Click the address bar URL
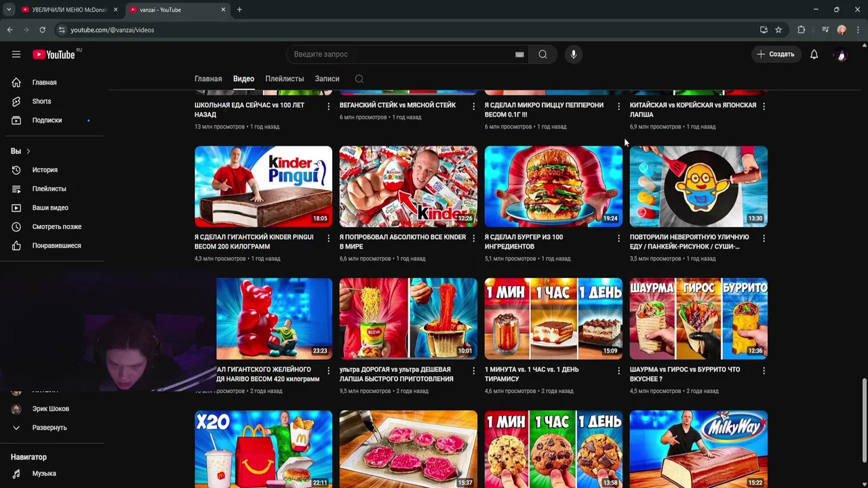 coord(112,30)
